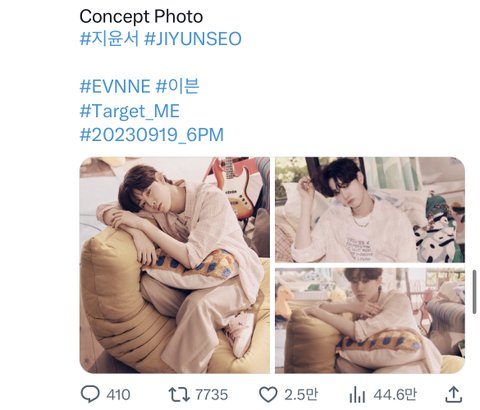This screenshot has height=410, width=480.
Task: Open the #20230919_6PM hashtag
Action: [152, 135]
